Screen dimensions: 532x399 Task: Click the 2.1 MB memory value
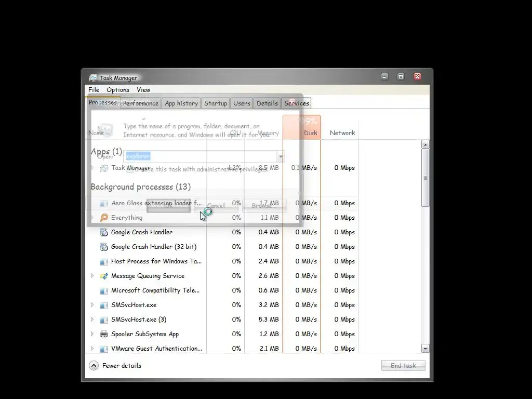coord(269,349)
